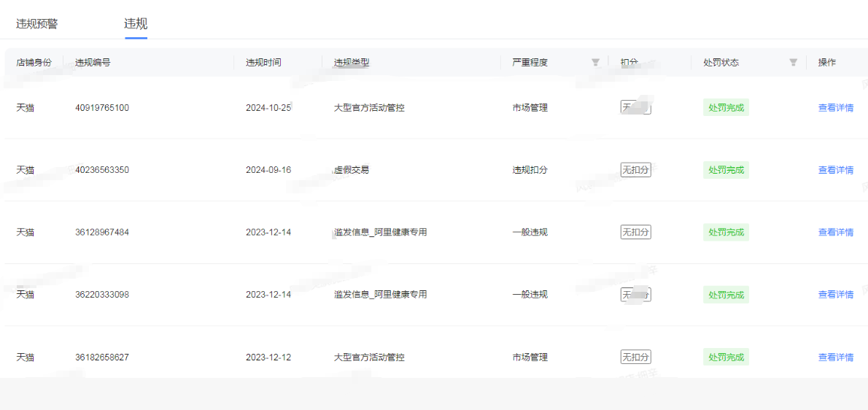Image resolution: width=868 pixels, height=410 pixels.
Task: Click 无扣分 badge in the 2023-12-12 row
Action: coord(635,357)
